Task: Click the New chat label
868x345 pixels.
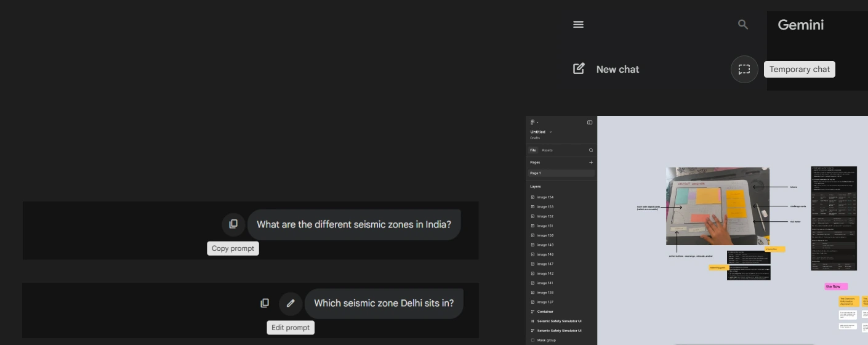Action: point(617,69)
